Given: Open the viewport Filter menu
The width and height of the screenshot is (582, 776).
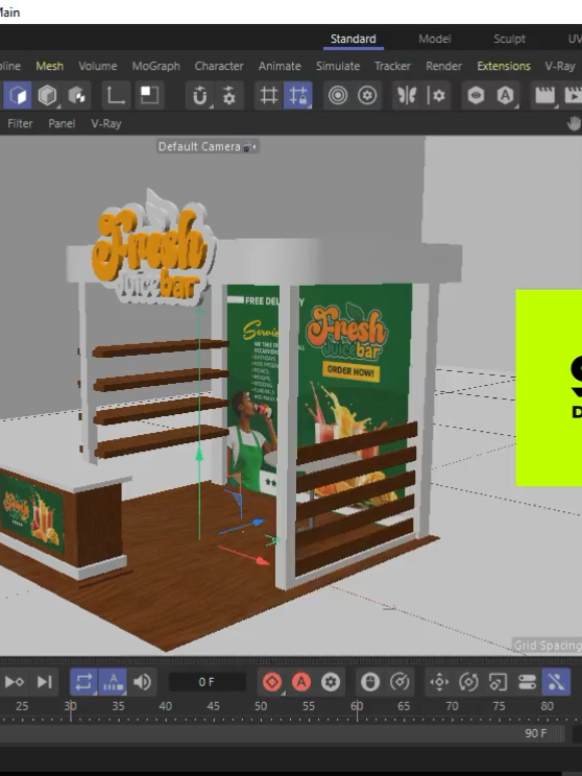Looking at the screenshot, I should pos(20,123).
